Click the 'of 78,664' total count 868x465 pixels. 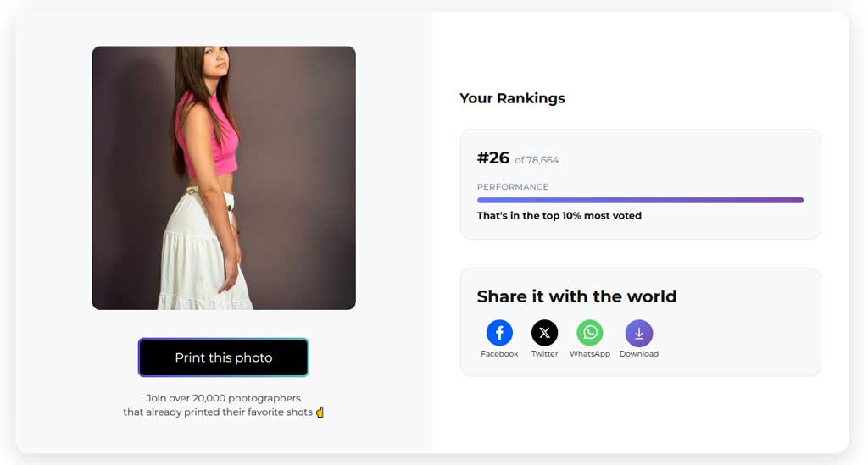[x=537, y=160]
